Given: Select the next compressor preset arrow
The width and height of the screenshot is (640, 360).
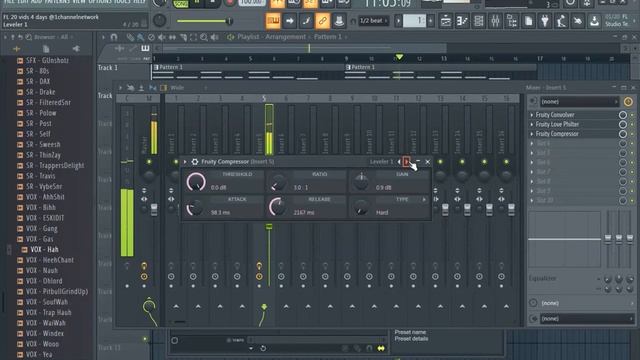Looking at the screenshot, I should 406,162.
